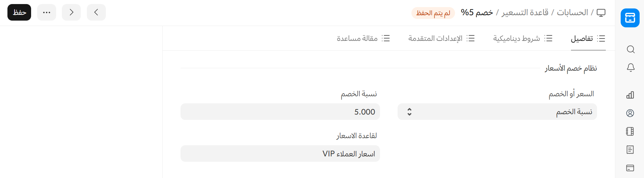
Task: Open notifications bell icon
Action: (x=630, y=68)
